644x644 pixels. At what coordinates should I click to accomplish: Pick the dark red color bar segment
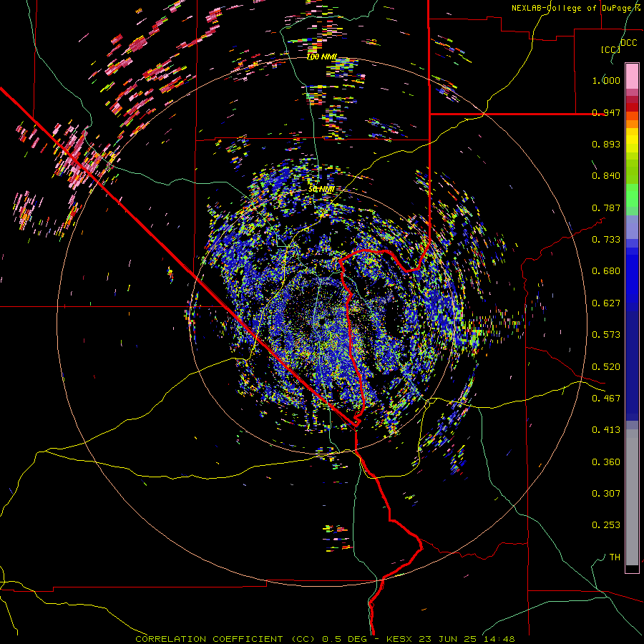click(632, 107)
